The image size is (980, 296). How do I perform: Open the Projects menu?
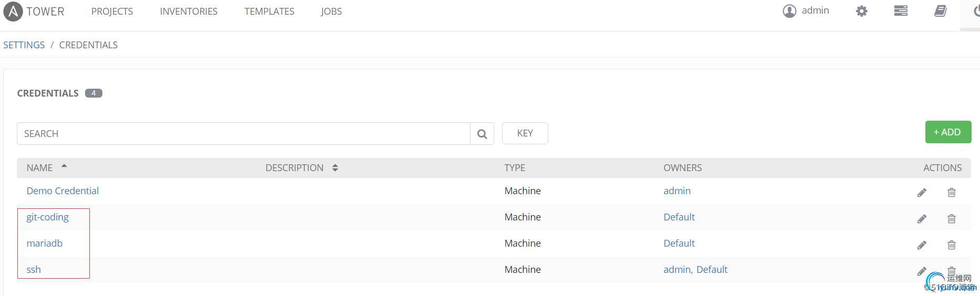112,12
